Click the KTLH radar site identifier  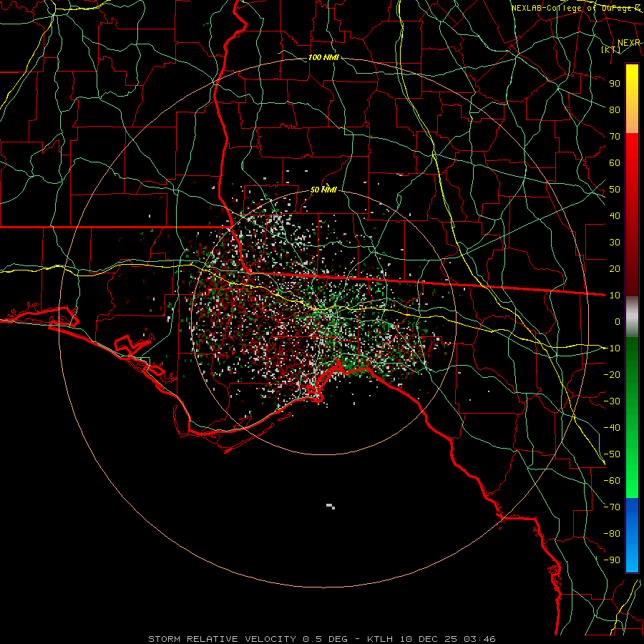point(381,639)
